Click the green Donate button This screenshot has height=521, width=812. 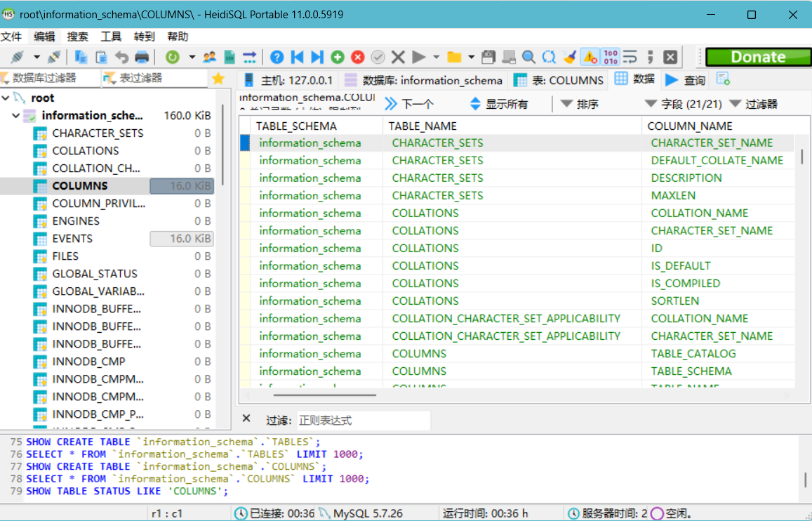click(x=758, y=56)
